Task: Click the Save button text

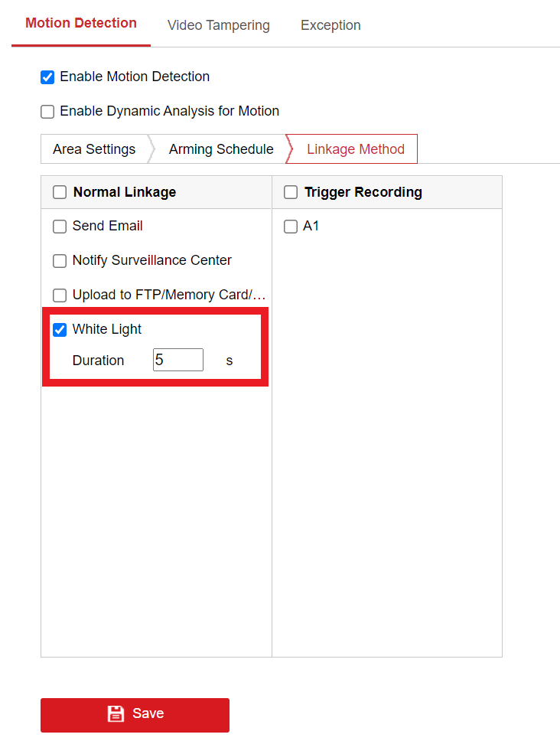Action: [x=148, y=713]
